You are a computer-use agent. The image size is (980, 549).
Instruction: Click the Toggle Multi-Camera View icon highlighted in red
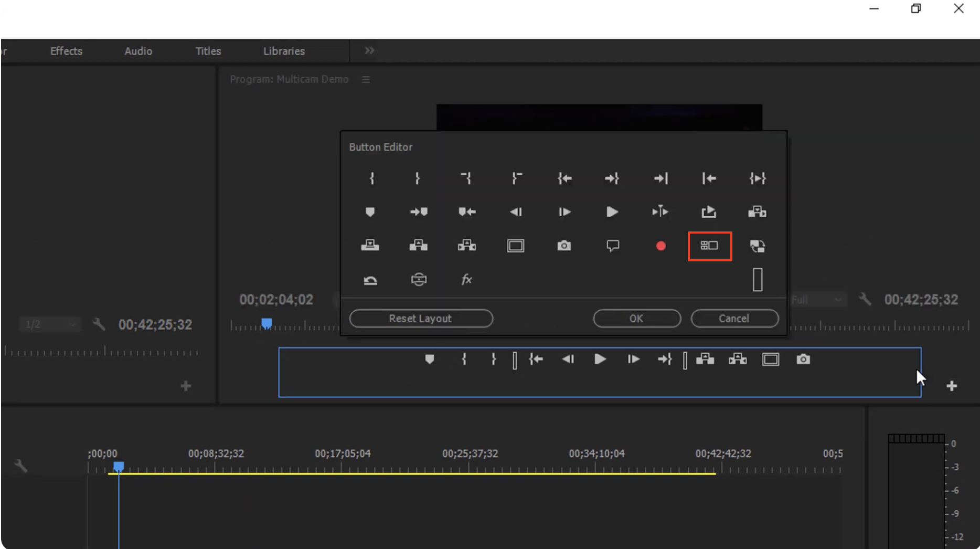coord(709,246)
